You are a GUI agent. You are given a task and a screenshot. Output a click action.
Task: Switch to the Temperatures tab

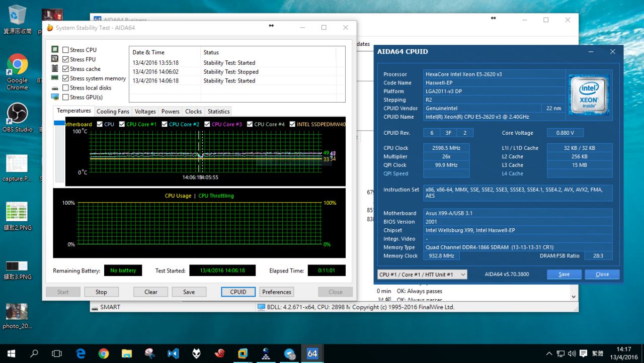pyautogui.click(x=73, y=111)
